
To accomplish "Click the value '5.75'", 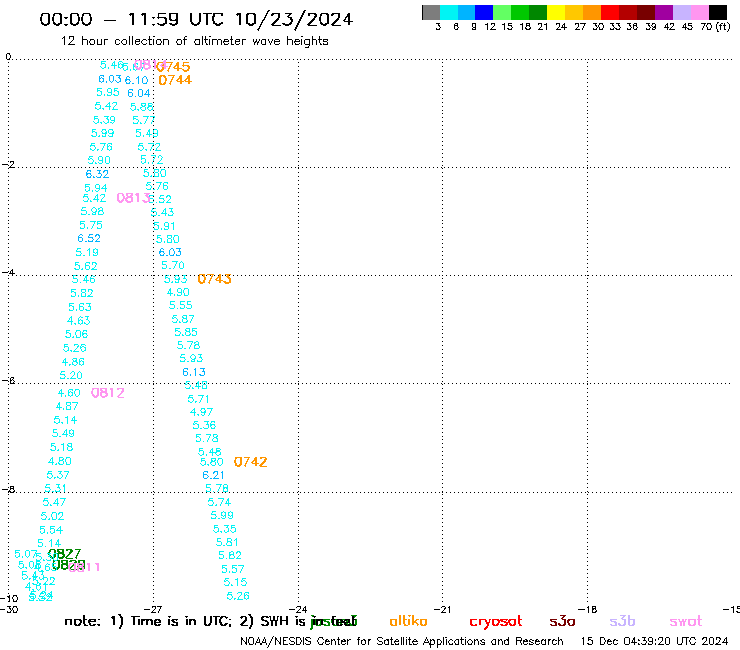I will click(91, 225).
